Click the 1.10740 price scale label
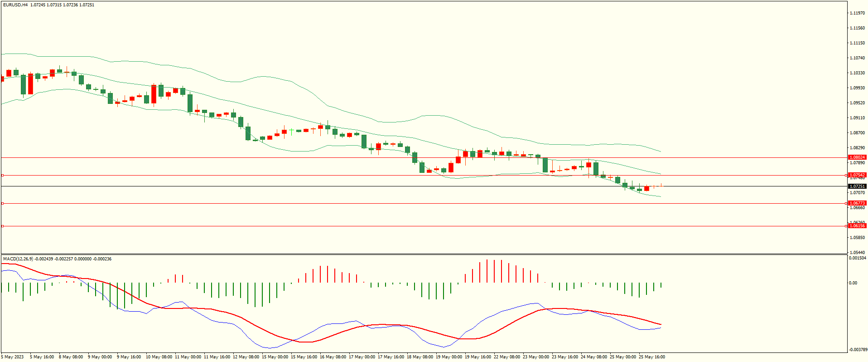Image resolution: width=868 pixels, height=362 pixels. (x=857, y=58)
